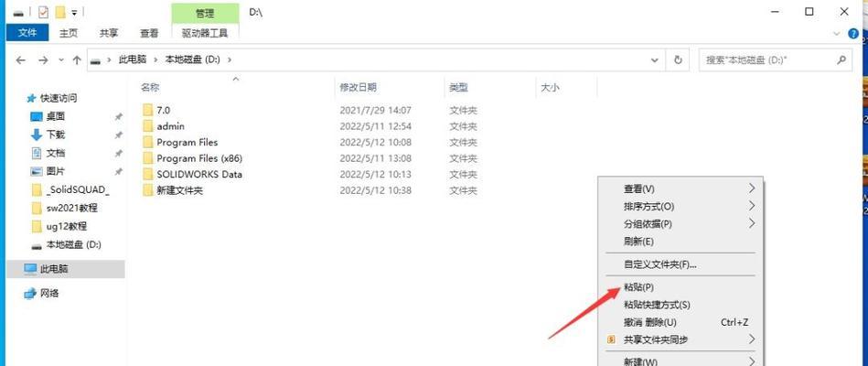Choose 撤消 删除(U) from the context menu

[681, 322]
